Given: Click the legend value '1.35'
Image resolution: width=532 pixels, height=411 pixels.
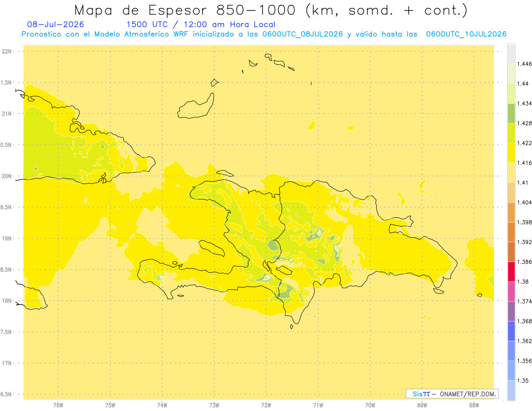Looking at the screenshot, I should pos(523,380).
